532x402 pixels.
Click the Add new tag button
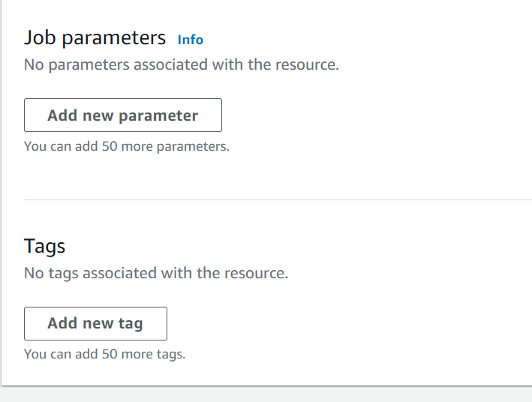(x=95, y=323)
